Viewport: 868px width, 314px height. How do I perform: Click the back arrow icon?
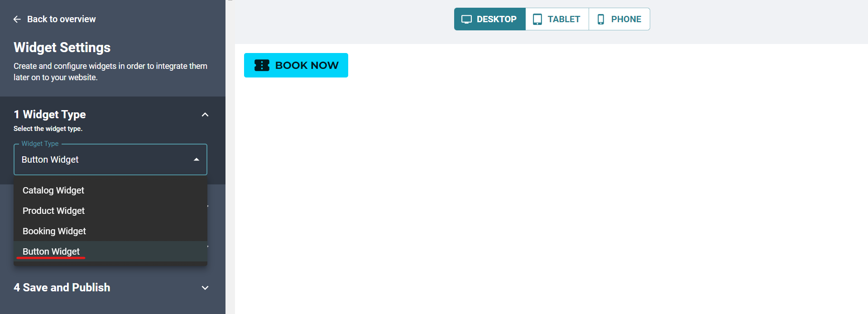tap(17, 19)
